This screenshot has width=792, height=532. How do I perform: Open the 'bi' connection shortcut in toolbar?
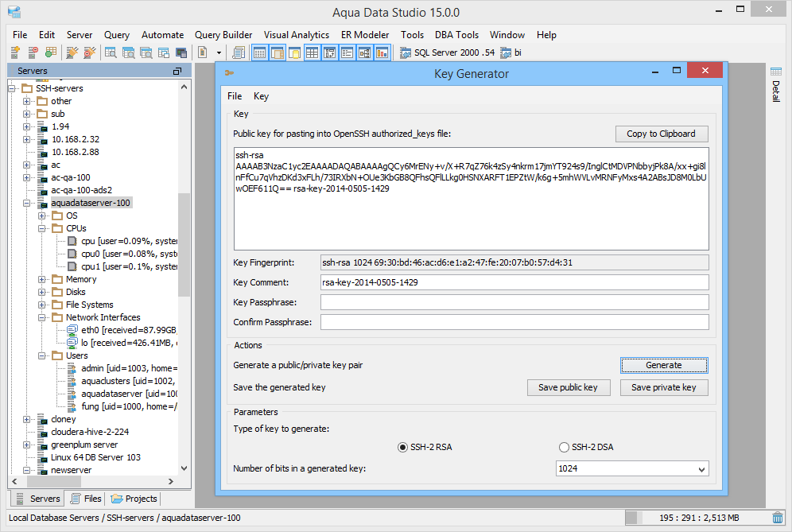(511, 52)
